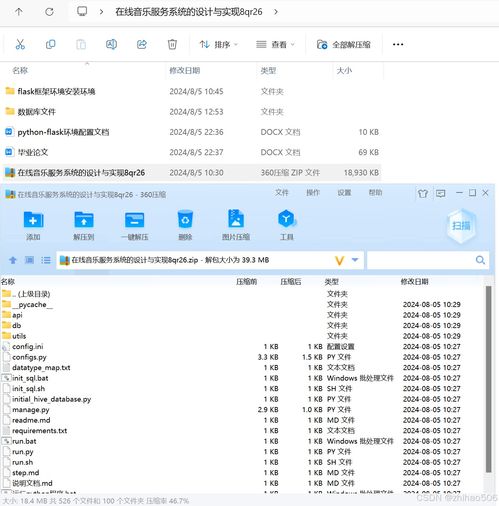
Task: Click the orange V icon in path bar
Action: coord(339,260)
